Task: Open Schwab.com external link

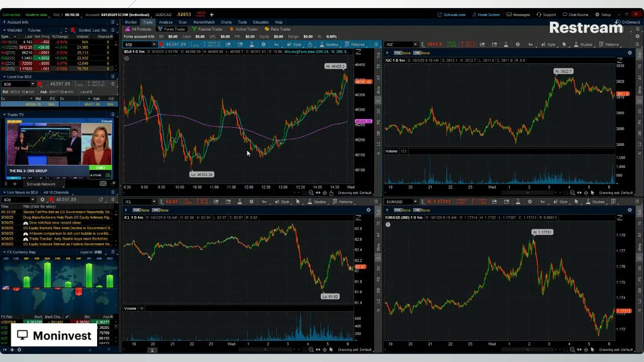Action: click(451, 15)
